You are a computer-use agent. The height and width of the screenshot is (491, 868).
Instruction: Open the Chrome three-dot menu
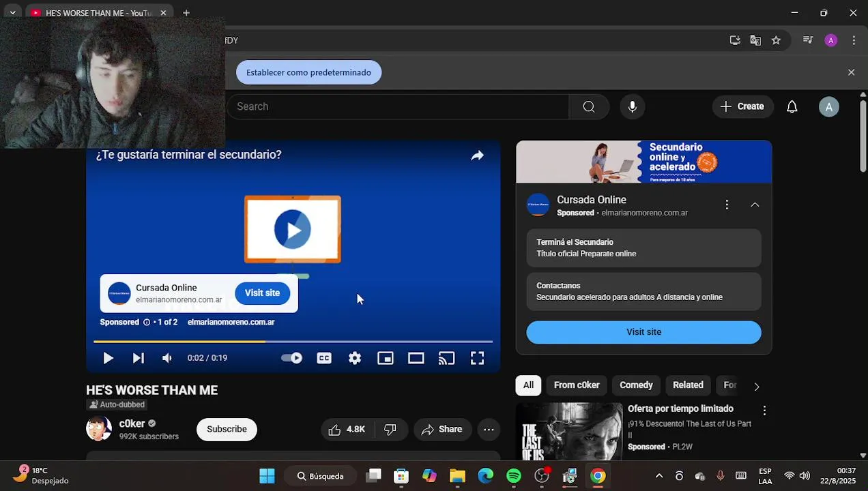pos(854,40)
